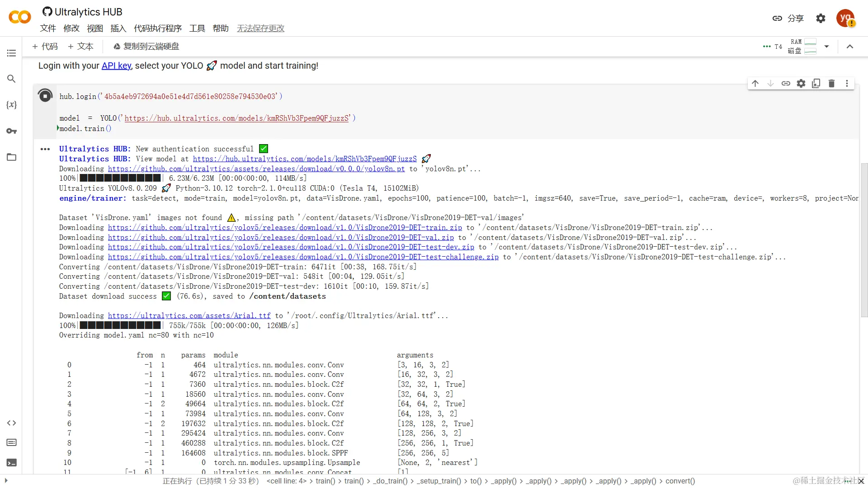Open the find and replace panel
Viewport: 868px width, 488px height.
pos(11,79)
